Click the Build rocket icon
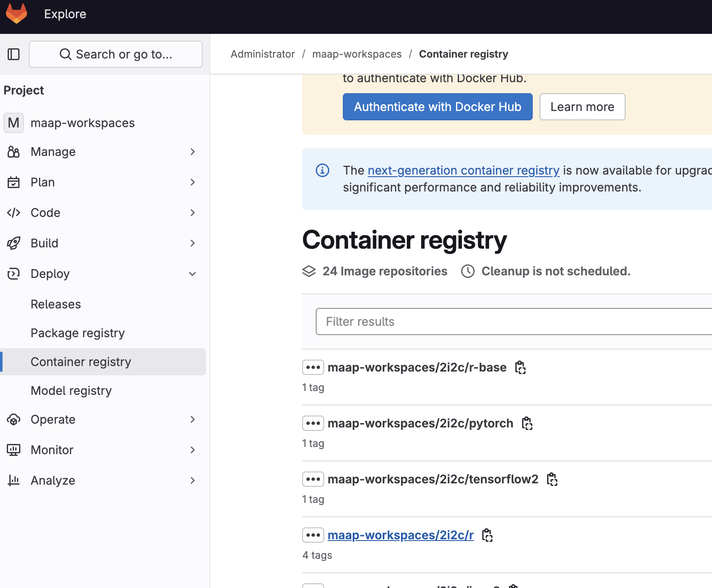 [x=14, y=243]
